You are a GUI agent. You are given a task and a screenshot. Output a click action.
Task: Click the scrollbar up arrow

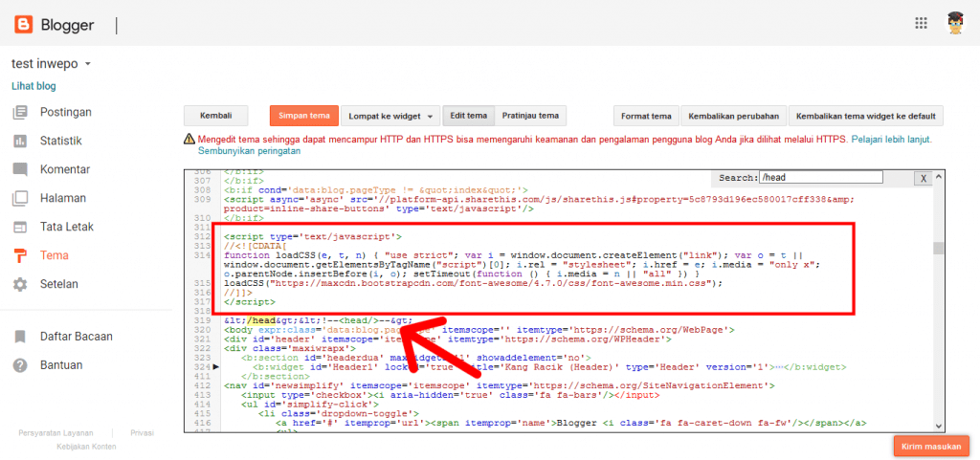tap(938, 177)
